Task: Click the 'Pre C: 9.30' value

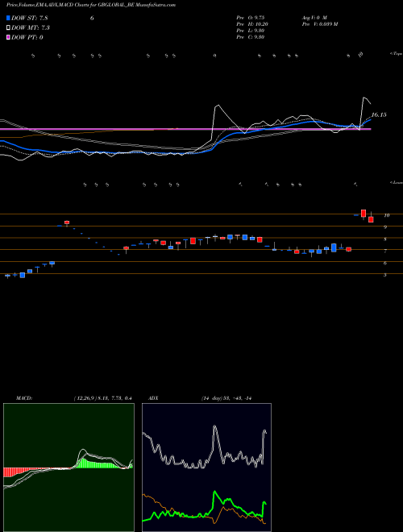Action: pos(251,37)
